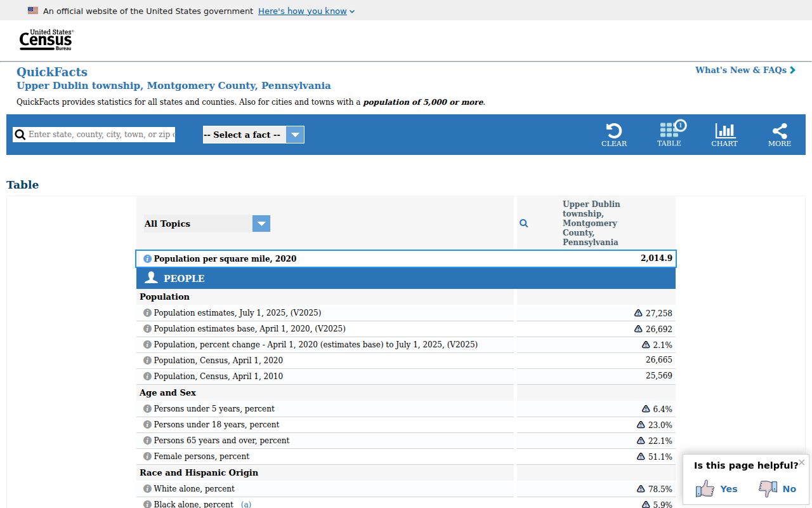This screenshot has height=508, width=812.
Task: Show info for Population estimates, July 1, 2025
Action: 147,313
